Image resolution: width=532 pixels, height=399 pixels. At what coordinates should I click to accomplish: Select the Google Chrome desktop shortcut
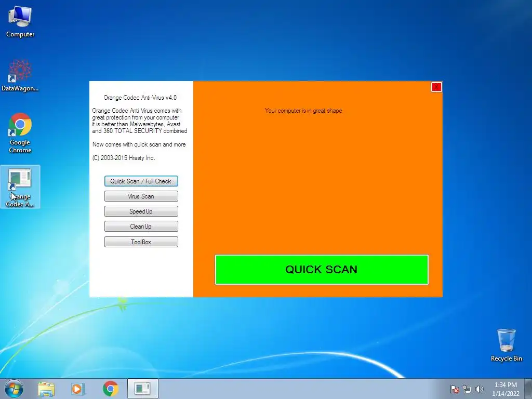click(20, 133)
